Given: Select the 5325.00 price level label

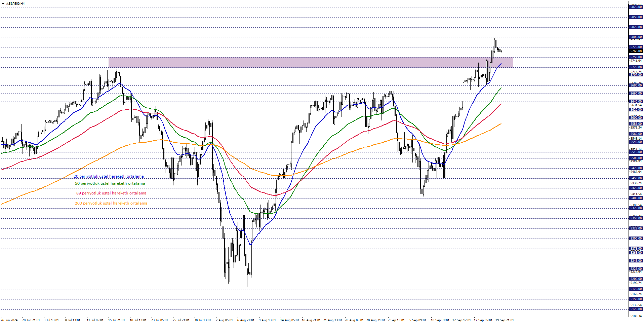Looking at the screenshot, I should [x=636, y=228].
